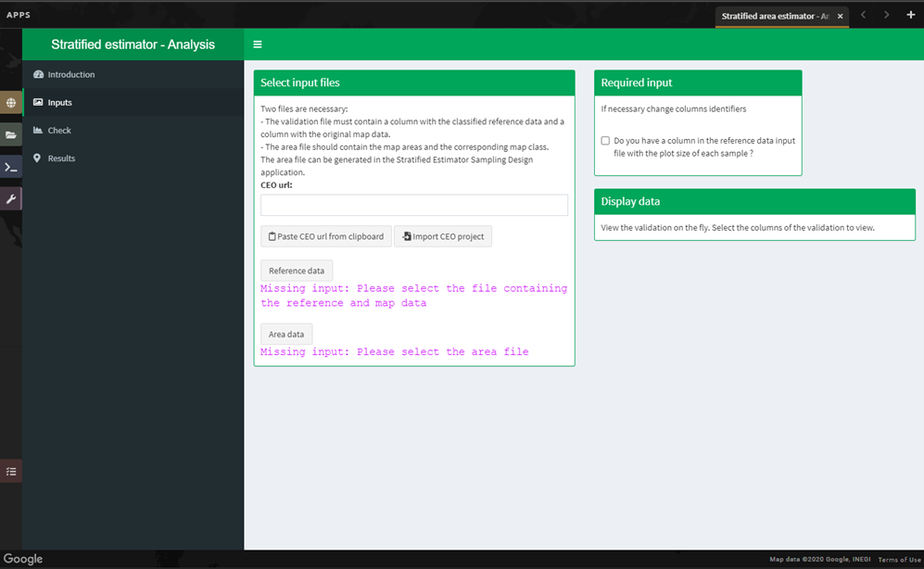The height and width of the screenshot is (569, 924).
Task: Open the file manager sidebar icon
Action: [11, 134]
